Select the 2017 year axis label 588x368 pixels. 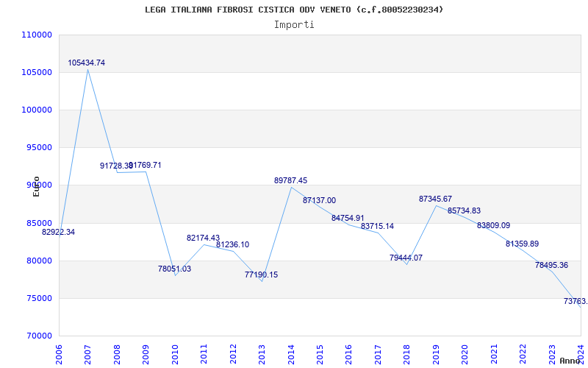tap(378, 353)
